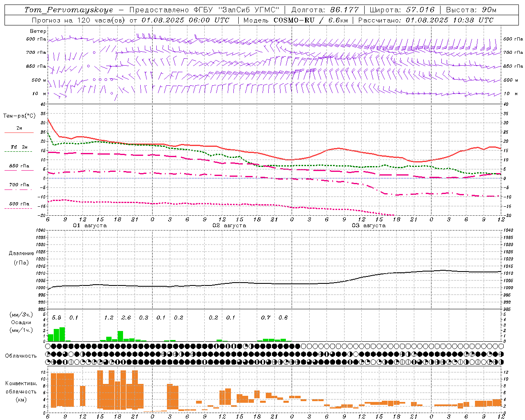Click 'Рассчитано: 01.08.2025 10:38 UTC' text
This screenshot has height=420, width=525.
click(x=426, y=20)
